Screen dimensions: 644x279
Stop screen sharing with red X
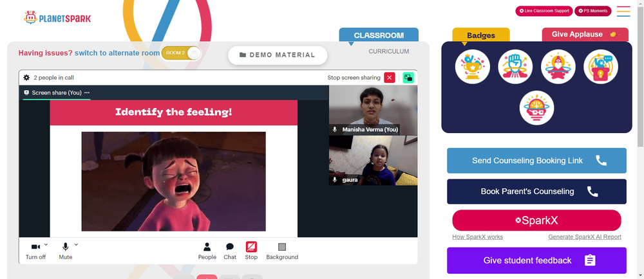(x=390, y=77)
